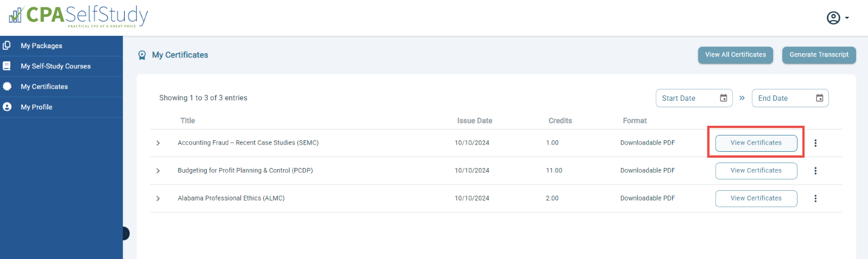Click into the Start Date field
This screenshot has width=868, height=259.
694,98
